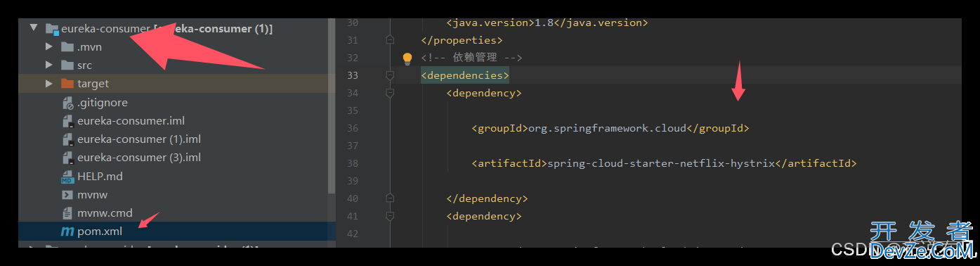The height and width of the screenshot is (266, 980).
Task: Fold the closing dependency tag at line 40
Action: 390,198
